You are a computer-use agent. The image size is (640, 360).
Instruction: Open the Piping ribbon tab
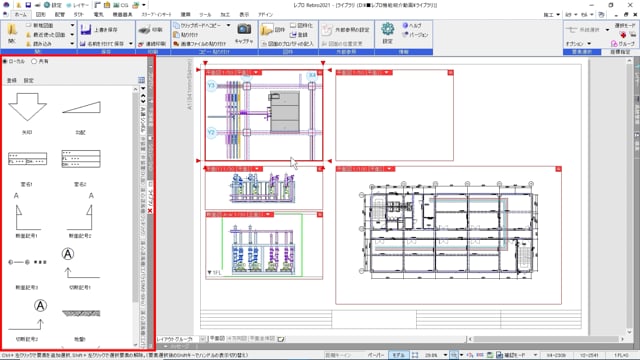(x=60, y=14)
